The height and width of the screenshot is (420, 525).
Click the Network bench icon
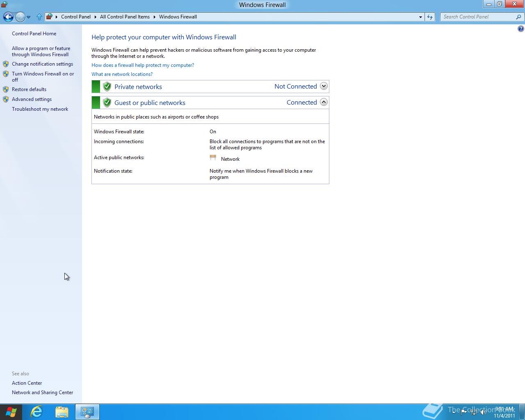click(x=213, y=157)
